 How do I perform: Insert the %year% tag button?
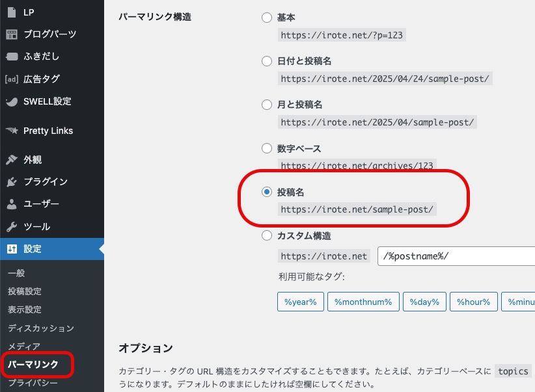click(x=301, y=302)
